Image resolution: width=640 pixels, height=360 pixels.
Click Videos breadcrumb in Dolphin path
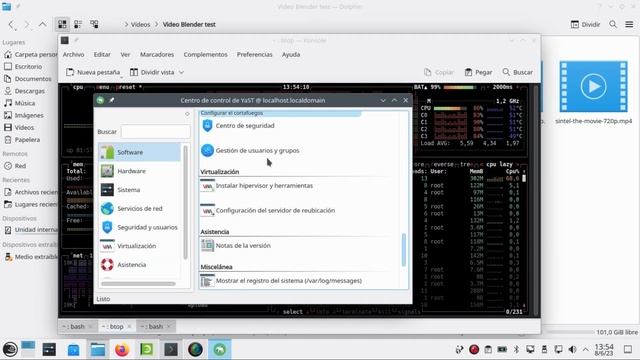(140, 24)
